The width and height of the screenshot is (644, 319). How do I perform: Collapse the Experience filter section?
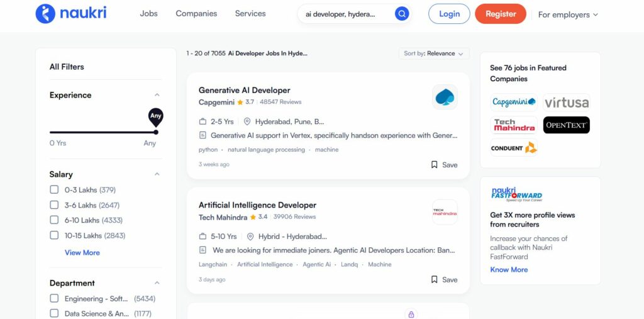[x=157, y=95]
